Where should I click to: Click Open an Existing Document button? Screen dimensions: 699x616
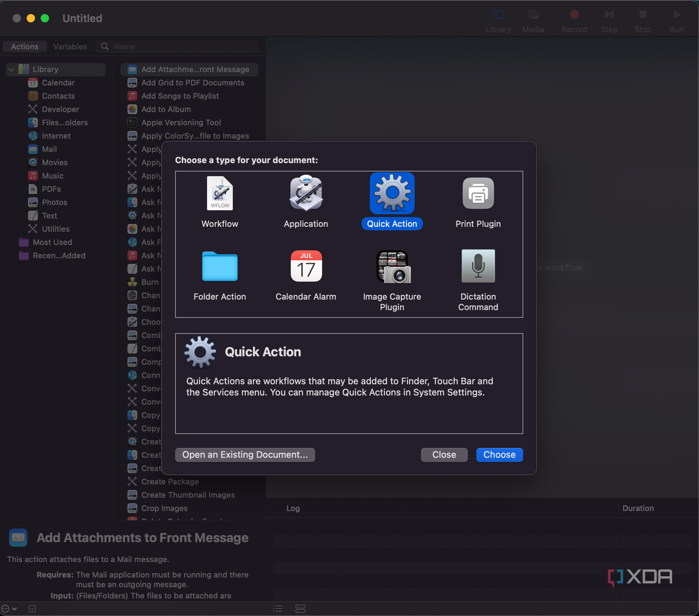tap(245, 455)
